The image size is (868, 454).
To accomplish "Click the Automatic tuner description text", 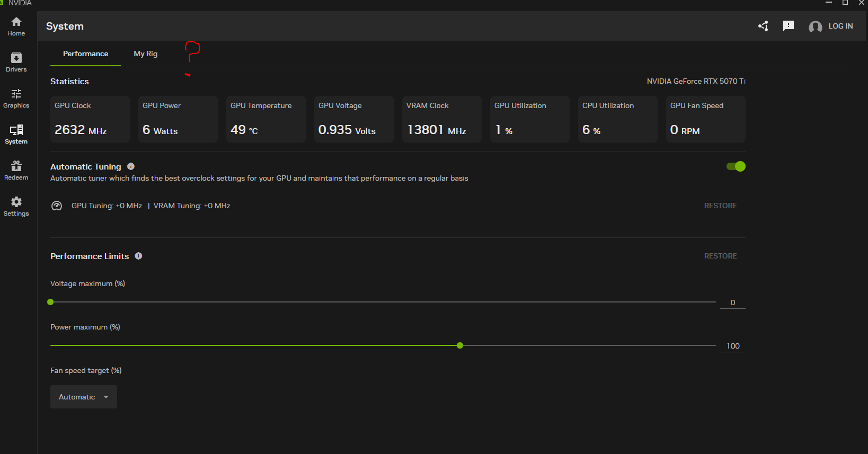I will tap(259, 178).
